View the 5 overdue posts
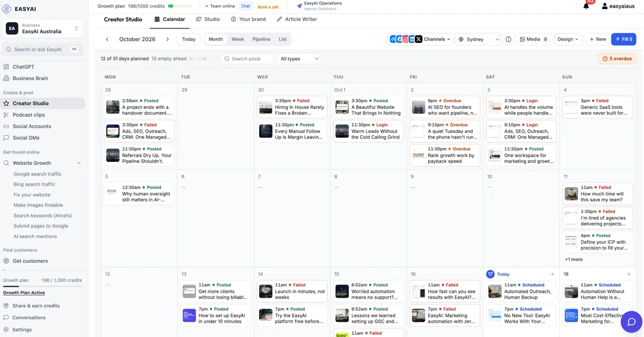Viewport: 644px width, 337px height. [x=617, y=58]
